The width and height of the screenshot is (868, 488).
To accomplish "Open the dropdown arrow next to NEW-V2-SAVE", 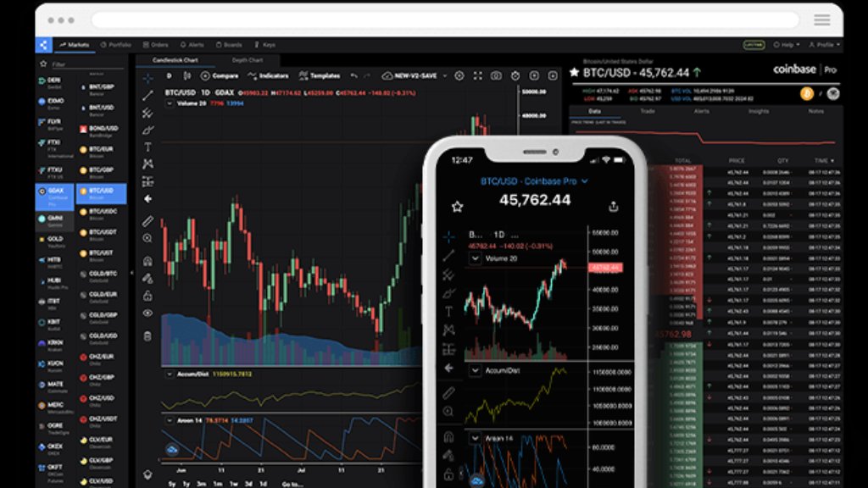I will coord(444,75).
